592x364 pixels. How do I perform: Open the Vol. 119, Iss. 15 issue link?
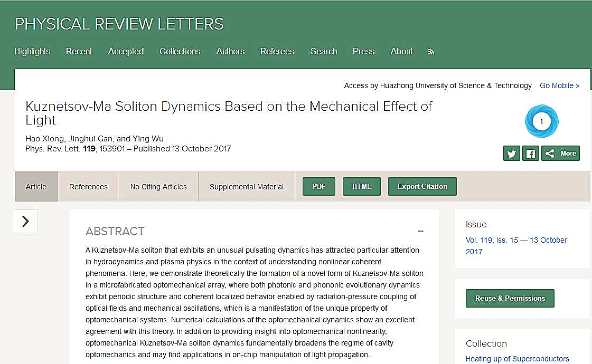pos(516,240)
